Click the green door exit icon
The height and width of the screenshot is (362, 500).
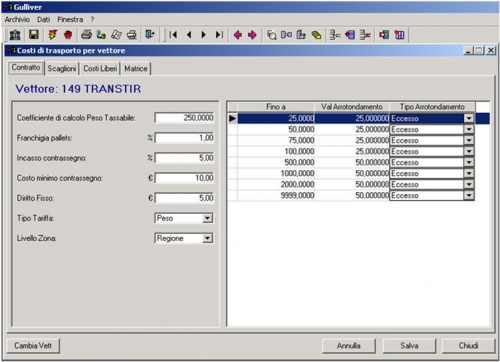click(150, 34)
